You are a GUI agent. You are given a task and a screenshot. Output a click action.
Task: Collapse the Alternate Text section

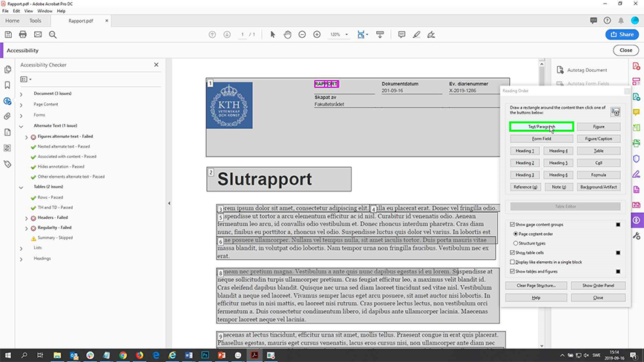(x=21, y=126)
